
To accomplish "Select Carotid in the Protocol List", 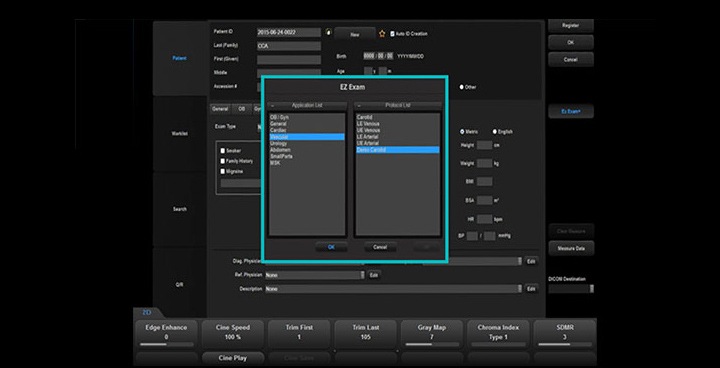I will 398,118.
